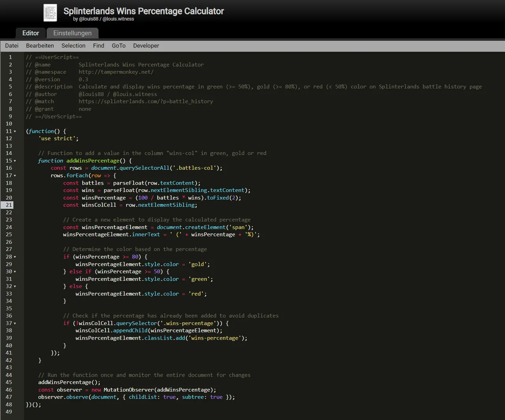
Task: Open the GoTo menu
Action: pos(119,46)
